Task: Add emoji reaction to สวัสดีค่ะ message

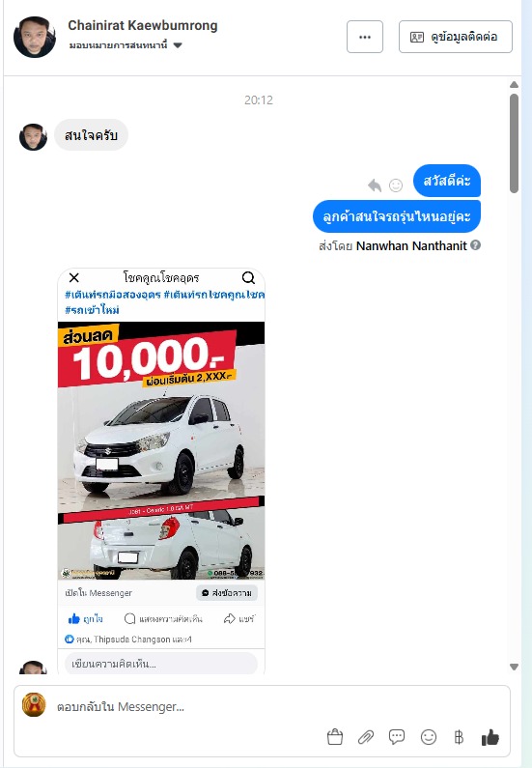Action: (396, 185)
